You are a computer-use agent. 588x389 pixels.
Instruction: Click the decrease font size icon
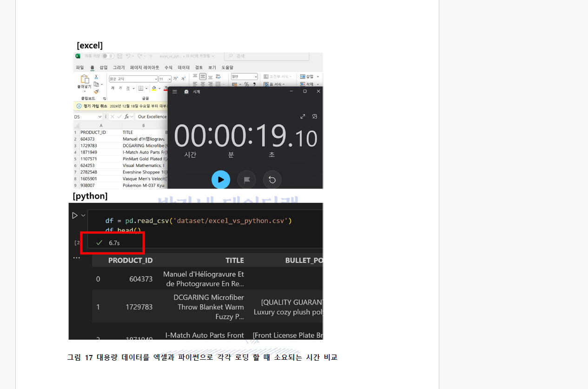coord(184,79)
